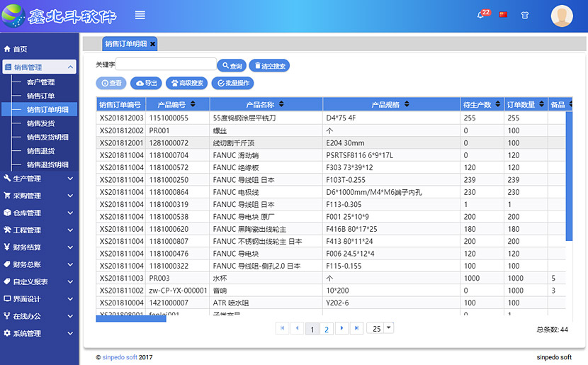
Task: Click the 关键字 keyword input field
Action: (166, 64)
